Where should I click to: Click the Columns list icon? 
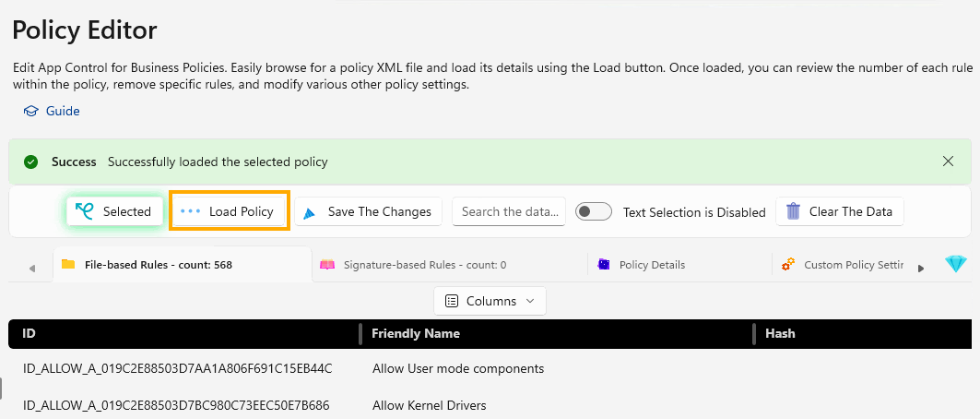pos(451,301)
